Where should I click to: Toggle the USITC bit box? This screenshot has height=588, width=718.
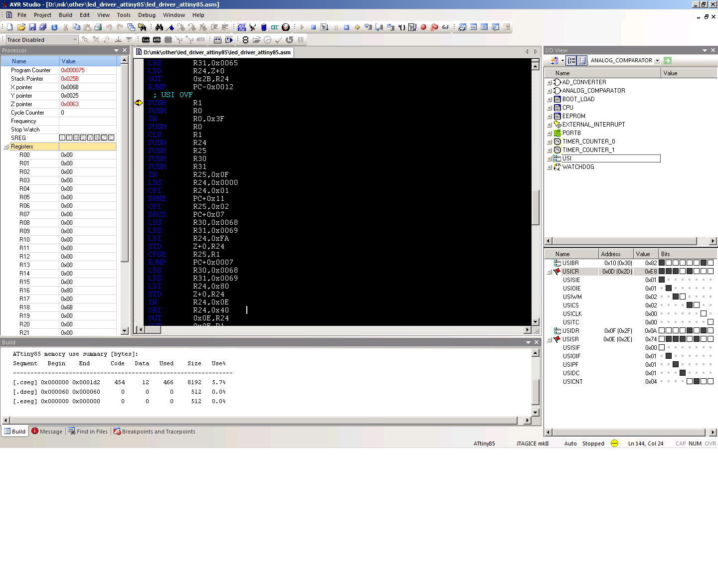pyautogui.click(x=711, y=322)
